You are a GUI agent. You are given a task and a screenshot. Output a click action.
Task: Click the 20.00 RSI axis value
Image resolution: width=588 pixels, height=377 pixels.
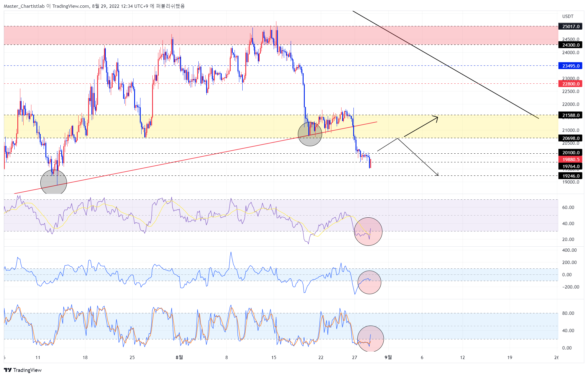568,239
